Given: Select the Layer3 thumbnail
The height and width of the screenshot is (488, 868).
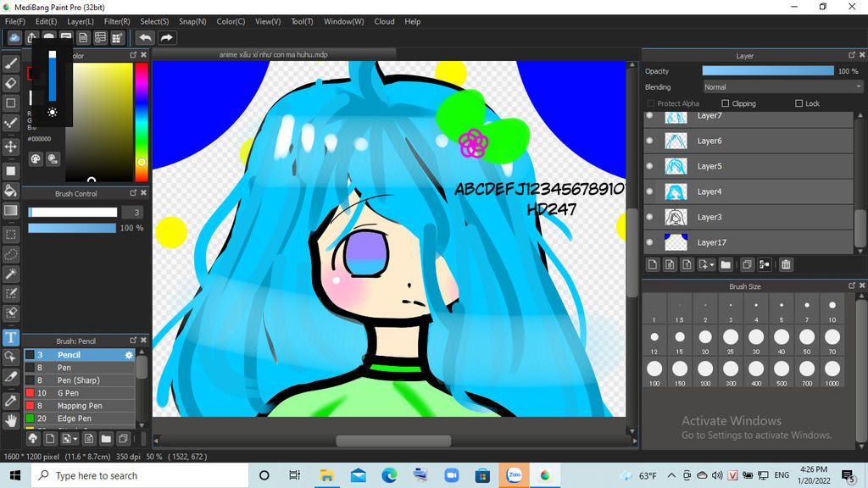Looking at the screenshot, I should (676, 217).
